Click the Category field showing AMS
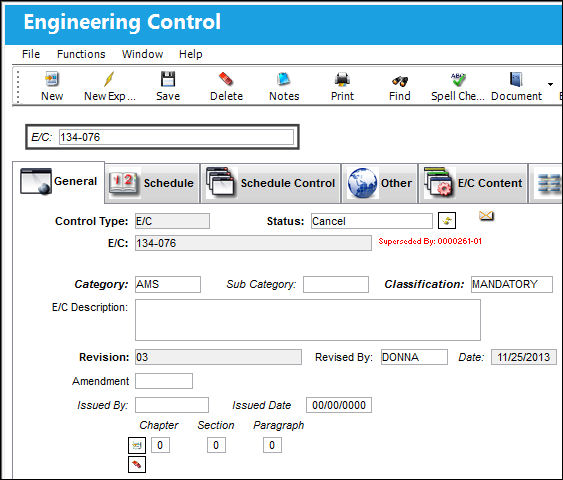This screenshot has height=480, width=563. click(x=168, y=284)
